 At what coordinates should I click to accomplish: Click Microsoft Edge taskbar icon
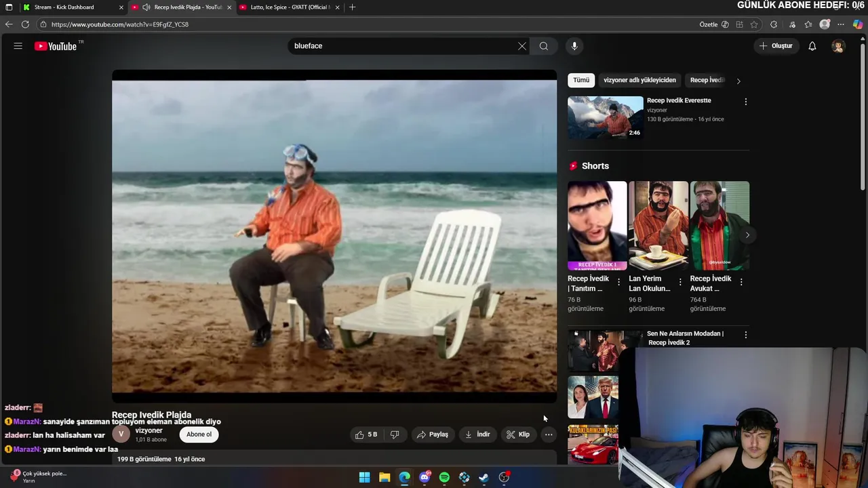coord(405,477)
